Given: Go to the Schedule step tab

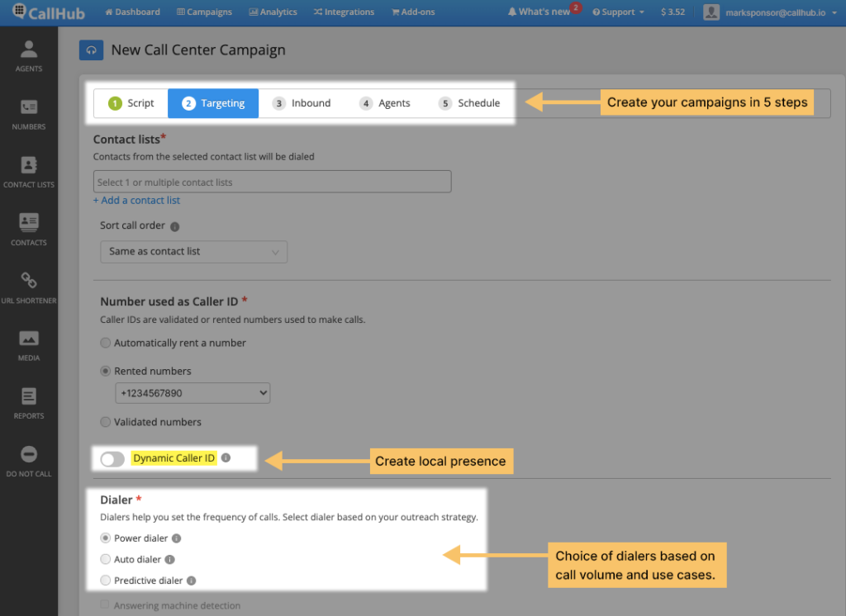Looking at the screenshot, I should coord(469,103).
